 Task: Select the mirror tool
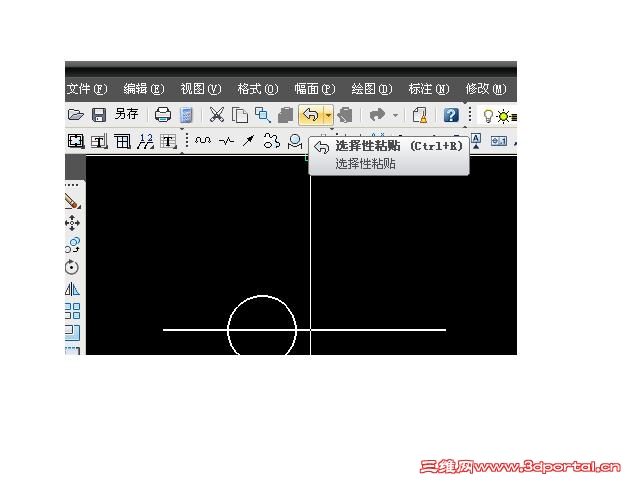pos(72,289)
